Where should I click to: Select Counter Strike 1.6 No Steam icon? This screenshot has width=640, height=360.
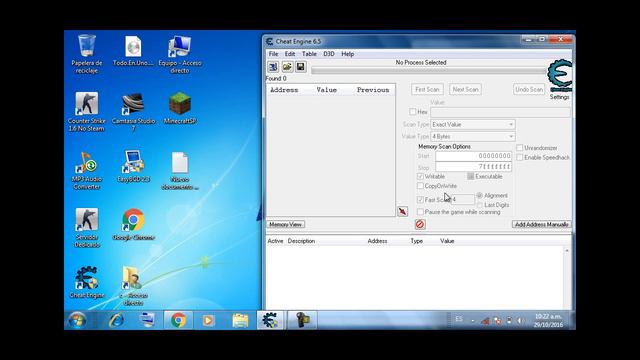(x=87, y=111)
